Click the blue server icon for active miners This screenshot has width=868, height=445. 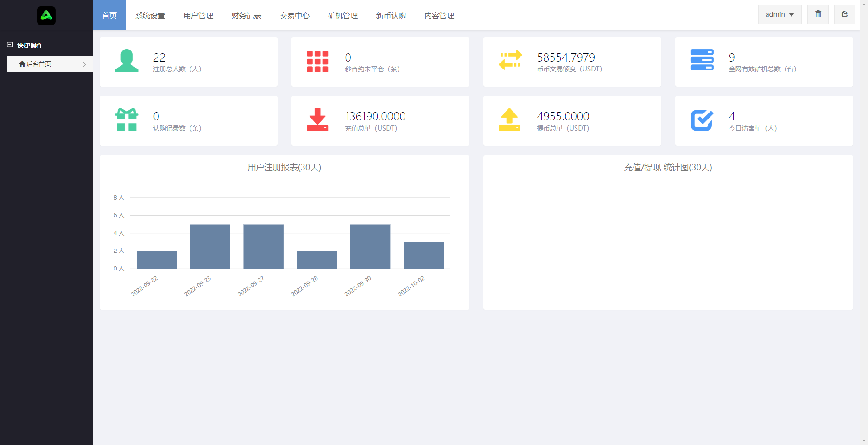click(701, 60)
